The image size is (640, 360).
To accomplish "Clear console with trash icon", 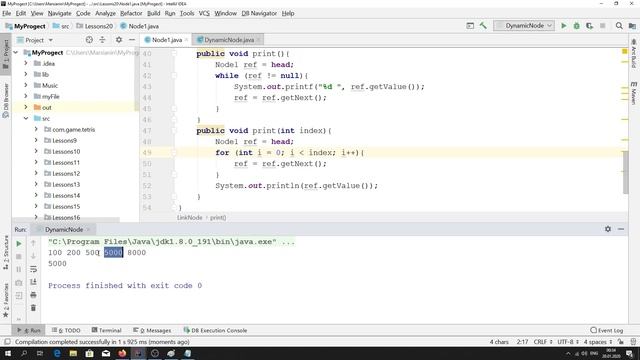I will [x=33, y=308].
